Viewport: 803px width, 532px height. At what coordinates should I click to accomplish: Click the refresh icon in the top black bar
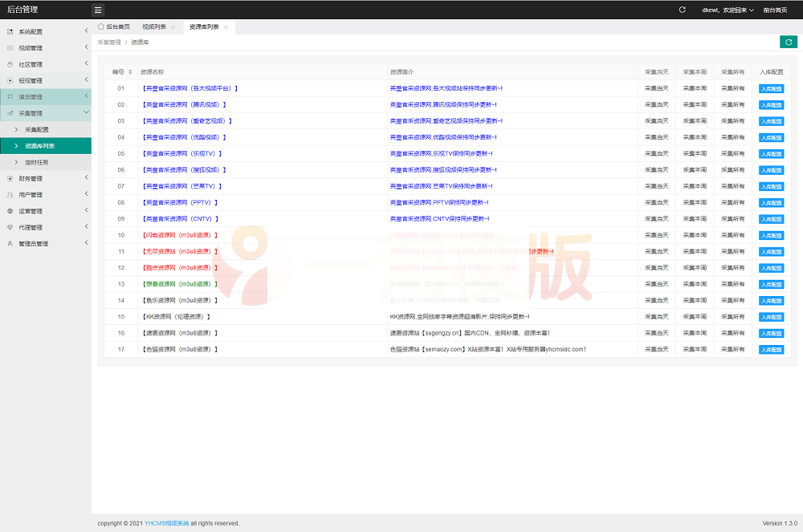click(x=682, y=10)
